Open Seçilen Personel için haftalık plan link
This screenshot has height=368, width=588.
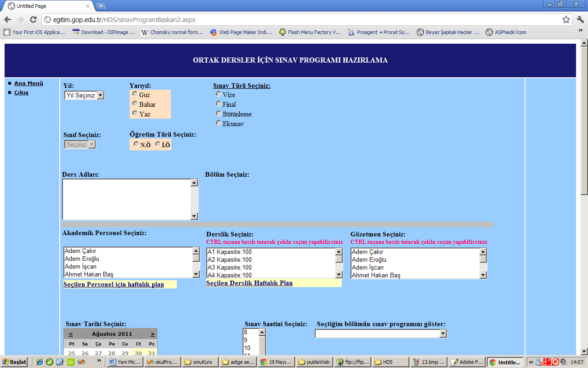113,285
